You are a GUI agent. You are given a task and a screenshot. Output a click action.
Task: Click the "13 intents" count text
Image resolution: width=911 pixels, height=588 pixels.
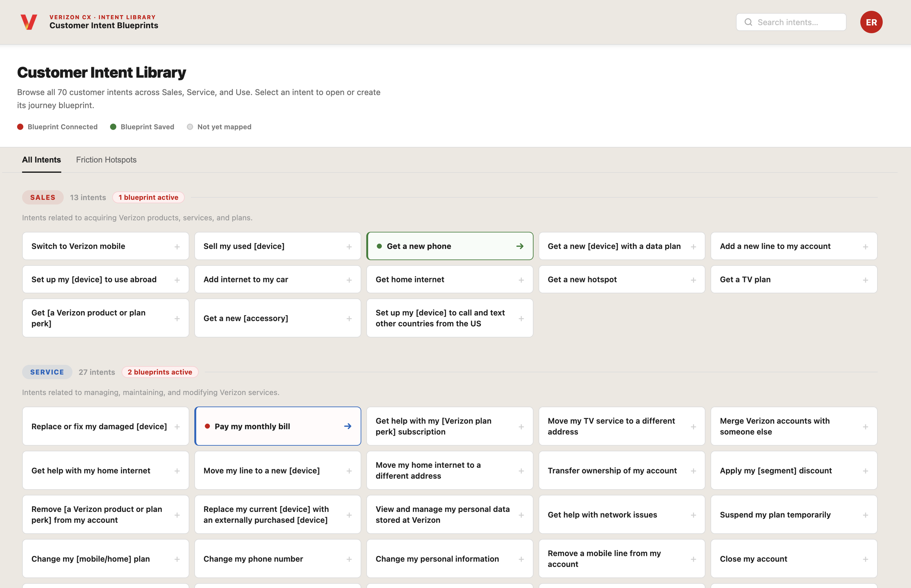point(88,197)
